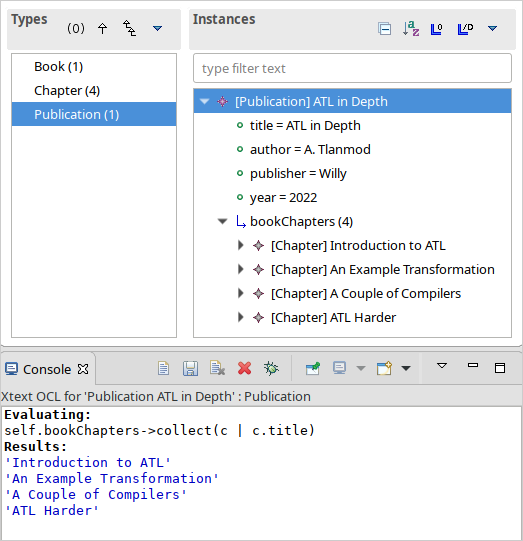This screenshot has width=523, height=541.
Task: Select Publication (1) type
Action: (x=94, y=114)
